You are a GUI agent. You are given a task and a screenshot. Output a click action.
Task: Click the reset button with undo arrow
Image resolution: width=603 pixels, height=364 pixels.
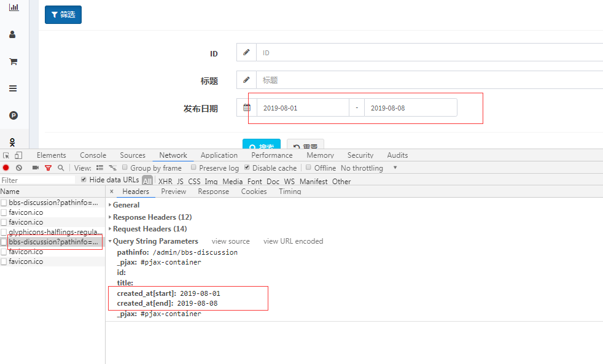[305, 144]
